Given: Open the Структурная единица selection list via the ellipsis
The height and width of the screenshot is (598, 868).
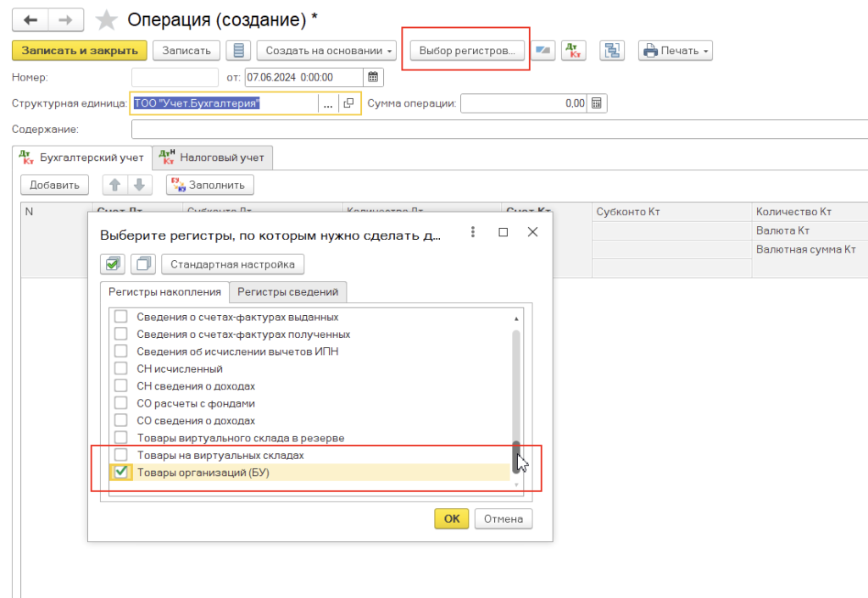Looking at the screenshot, I should [x=328, y=103].
